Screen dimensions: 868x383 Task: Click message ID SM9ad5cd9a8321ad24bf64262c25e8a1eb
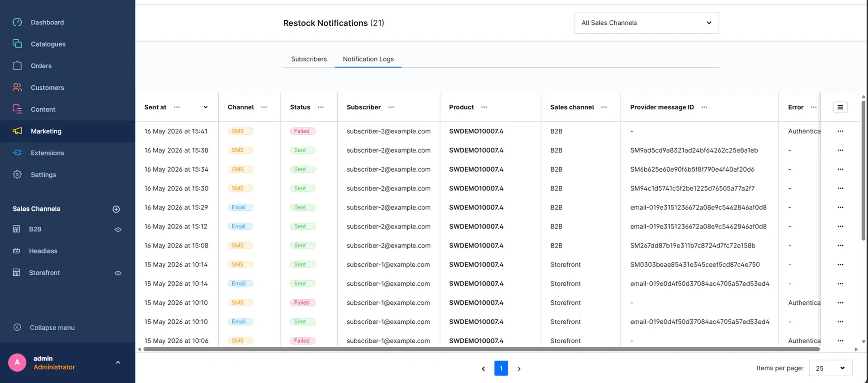click(694, 150)
